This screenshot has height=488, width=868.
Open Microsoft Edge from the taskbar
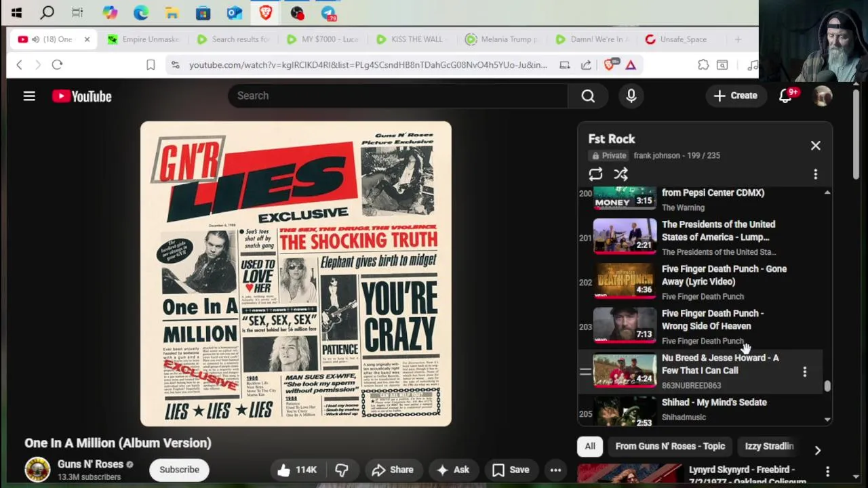140,12
